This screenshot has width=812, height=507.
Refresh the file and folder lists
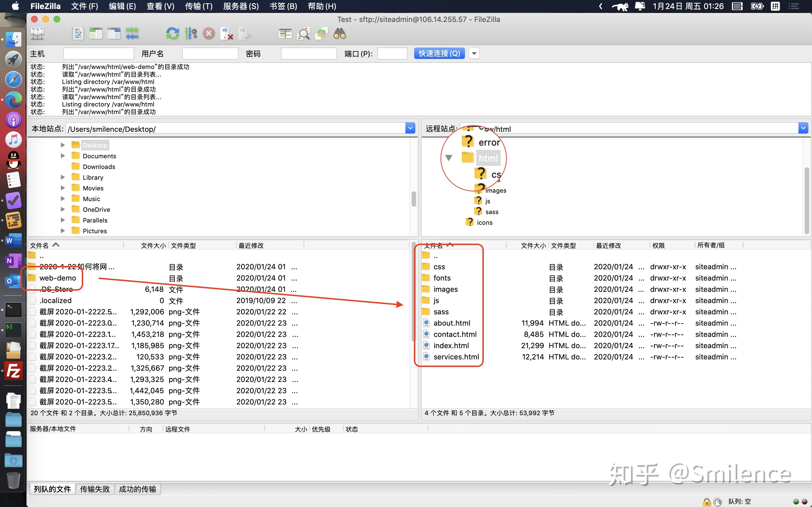click(x=173, y=33)
